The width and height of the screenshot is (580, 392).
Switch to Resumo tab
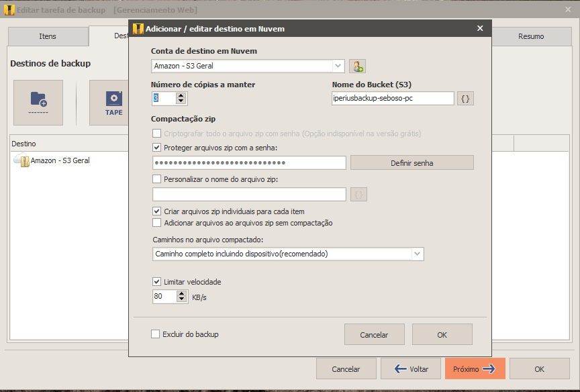point(531,36)
